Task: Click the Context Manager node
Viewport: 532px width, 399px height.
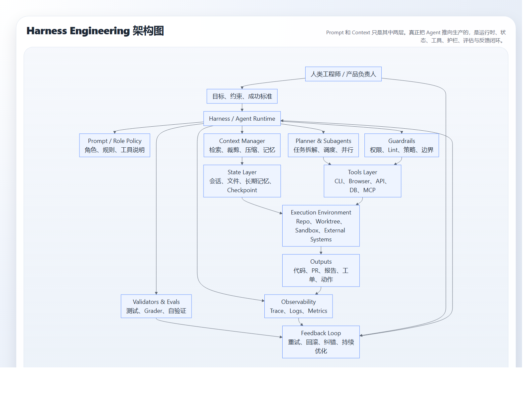Action: 242,145
